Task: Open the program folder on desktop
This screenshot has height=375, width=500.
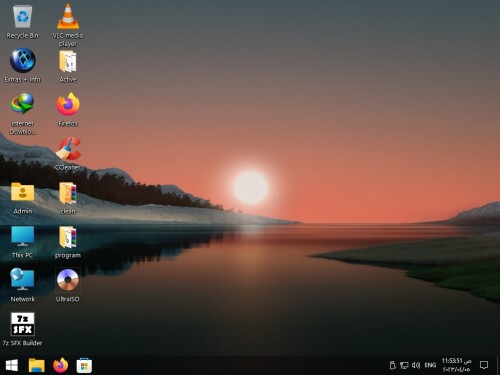Action: 68,242
